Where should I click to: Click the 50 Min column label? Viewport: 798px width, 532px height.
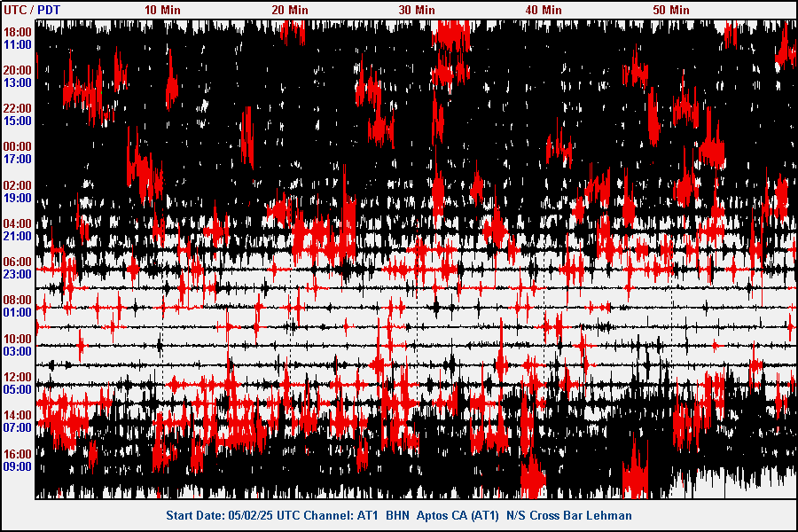coord(671,10)
